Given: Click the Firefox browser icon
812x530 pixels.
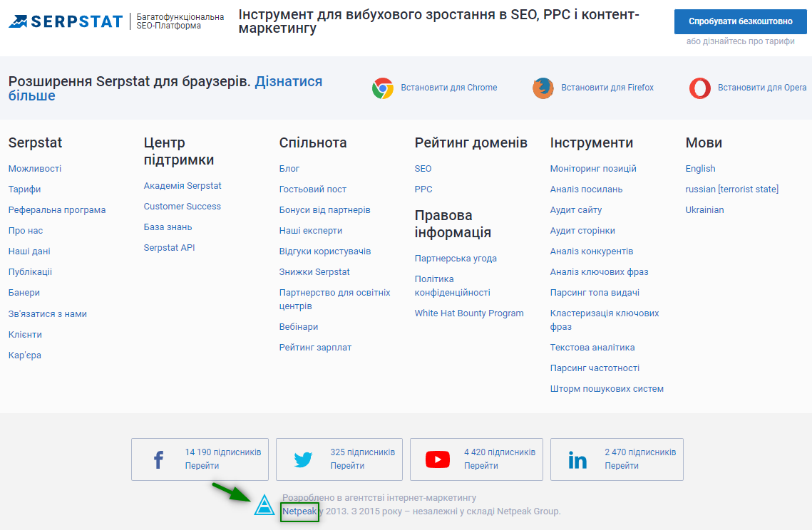Looking at the screenshot, I should tap(543, 88).
